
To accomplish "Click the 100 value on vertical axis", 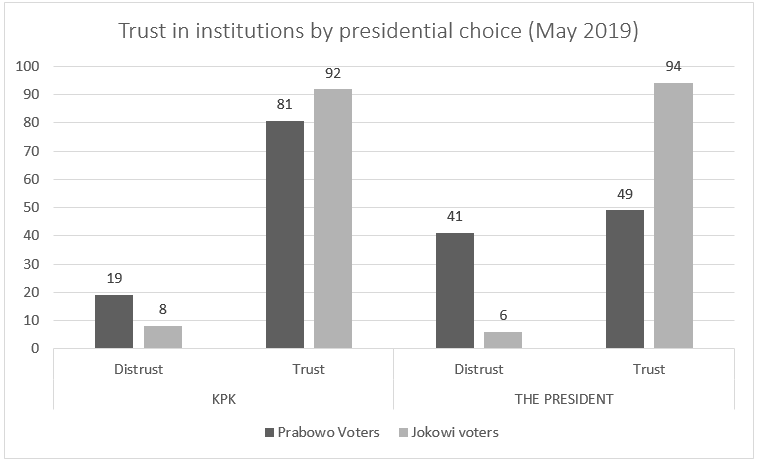I will point(27,67).
